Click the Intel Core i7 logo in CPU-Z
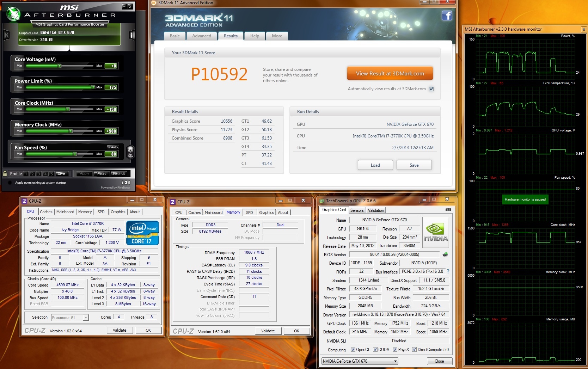Image resolution: width=588 pixels, height=369 pixels. (142, 233)
